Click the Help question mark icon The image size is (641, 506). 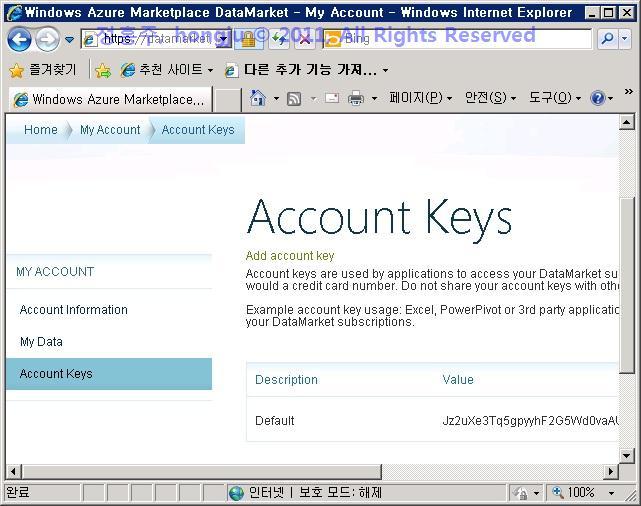click(597, 98)
